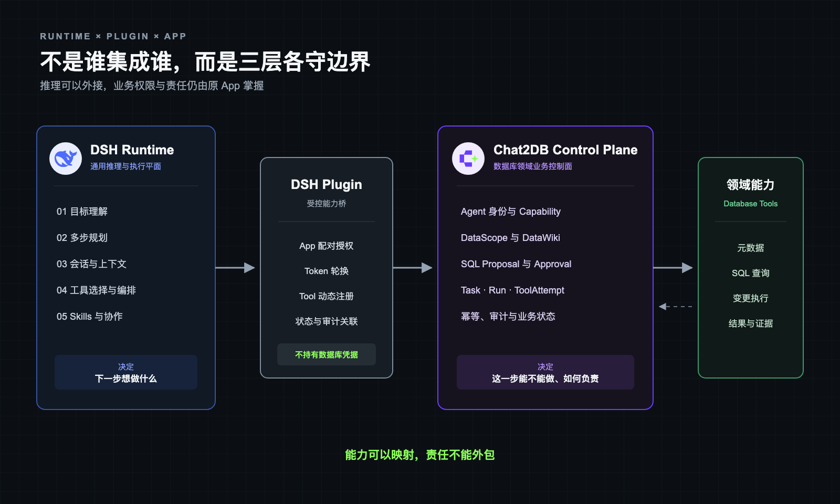Click the '数据库领域业务控制面' subtitle
This screenshot has height=504, width=840.
[533, 166]
